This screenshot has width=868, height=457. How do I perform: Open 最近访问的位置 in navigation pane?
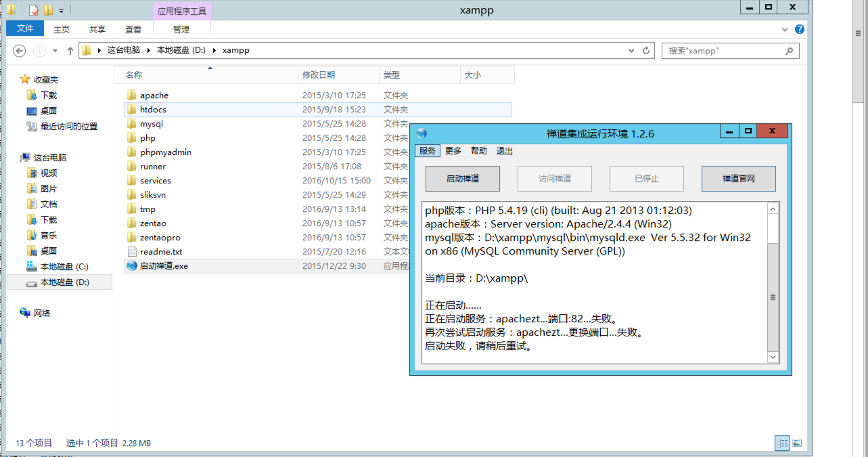tap(68, 127)
